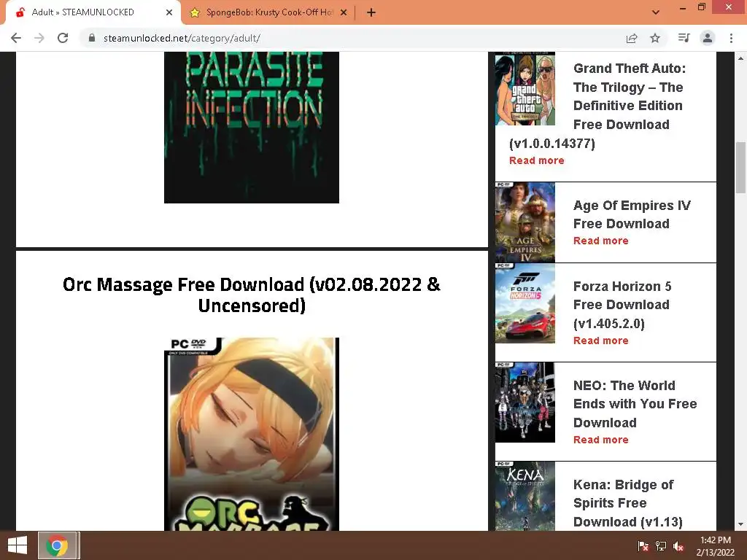
Task: Reload the current page
Action: (63, 38)
